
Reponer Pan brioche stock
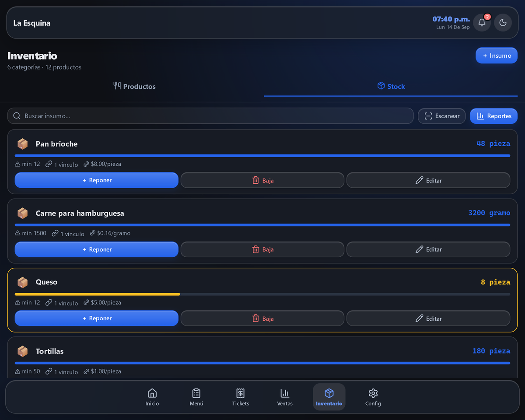(97, 180)
